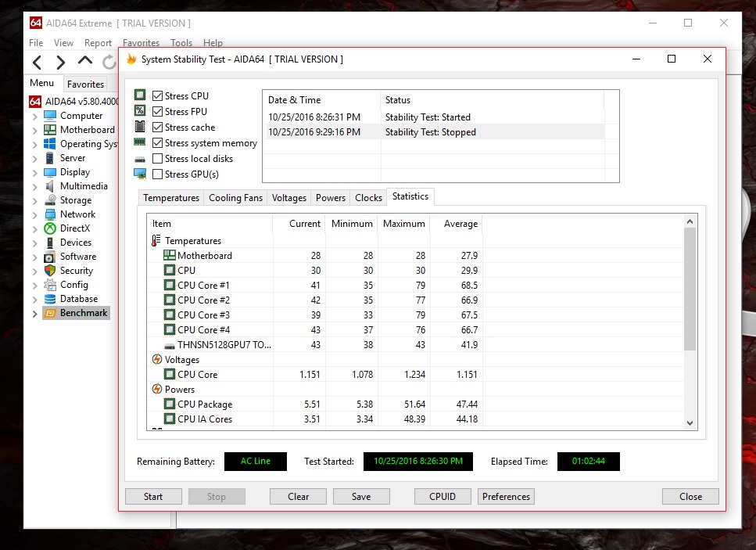
Task: Disable the Stress system memory checkbox
Action: [x=157, y=143]
